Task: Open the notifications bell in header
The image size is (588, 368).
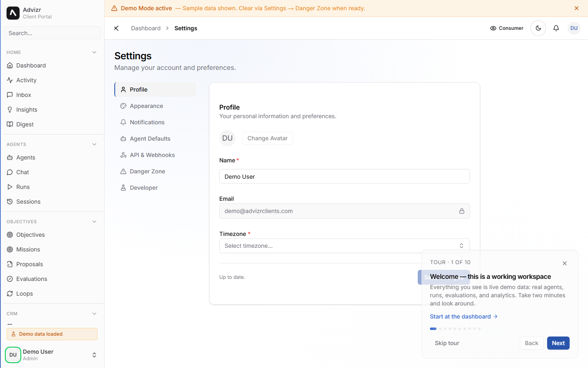Action: point(556,28)
